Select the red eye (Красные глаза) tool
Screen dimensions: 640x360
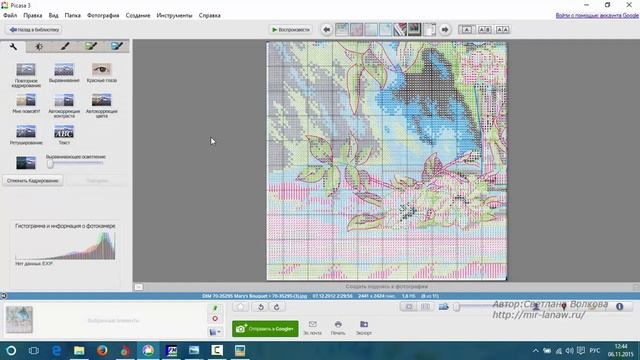102,73
